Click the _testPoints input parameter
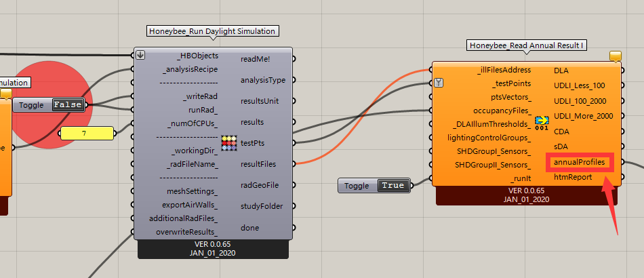The image size is (644, 278). click(511, 84)
